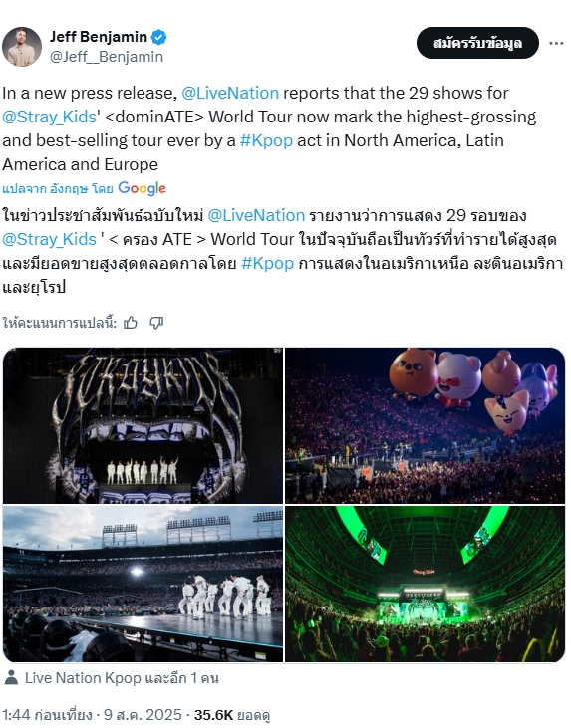571x728 pixels.
Task: Open the green-lit stadium concert photo
Action: 425,584
